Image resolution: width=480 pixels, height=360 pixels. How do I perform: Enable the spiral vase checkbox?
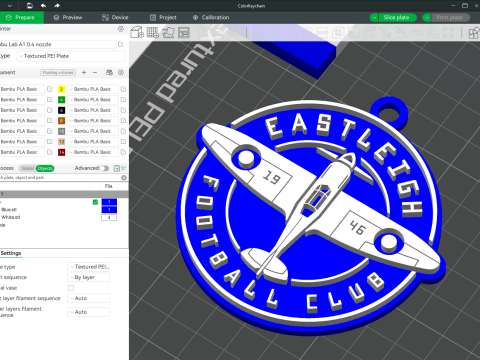click(71, 288)
